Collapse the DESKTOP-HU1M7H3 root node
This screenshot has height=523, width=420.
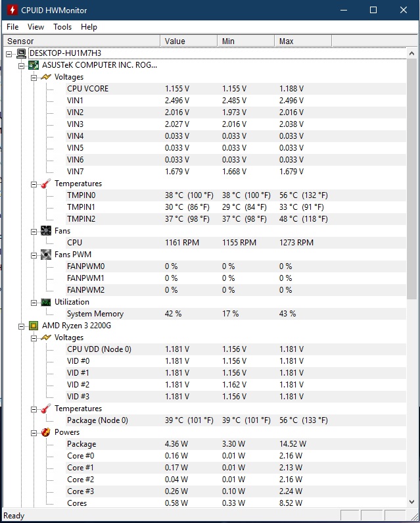coord(9,53)
